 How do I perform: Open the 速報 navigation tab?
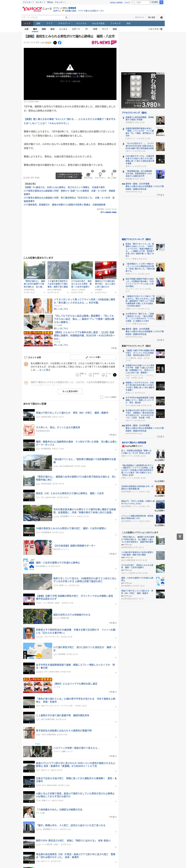point(38,24)
